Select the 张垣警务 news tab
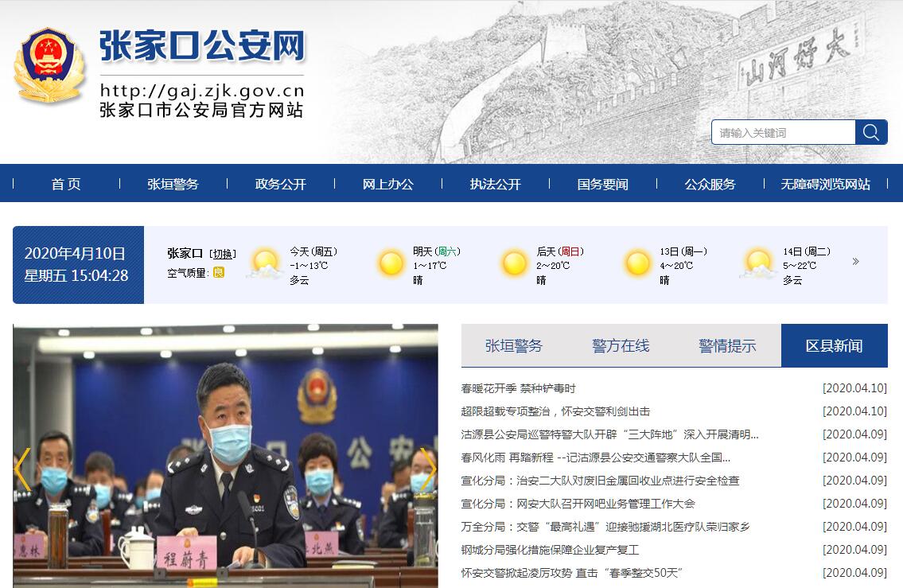 [514, 345]
